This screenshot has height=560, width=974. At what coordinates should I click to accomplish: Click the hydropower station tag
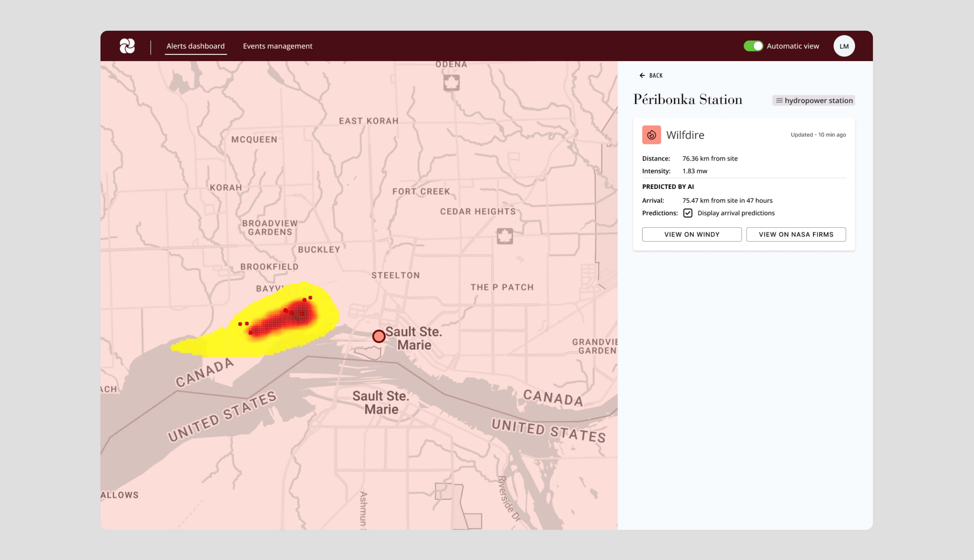pos(814,100)
